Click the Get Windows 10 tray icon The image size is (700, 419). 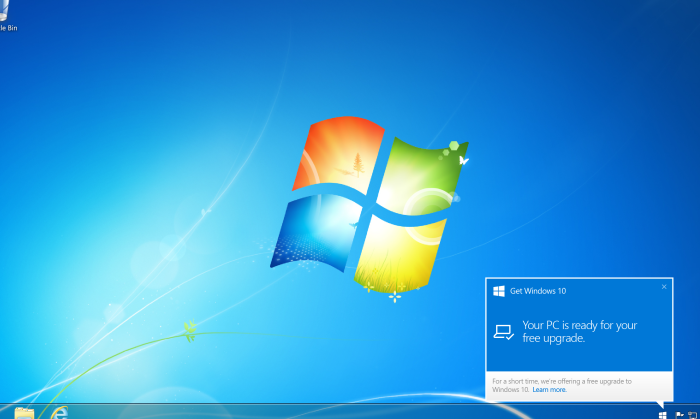(662, 415)
